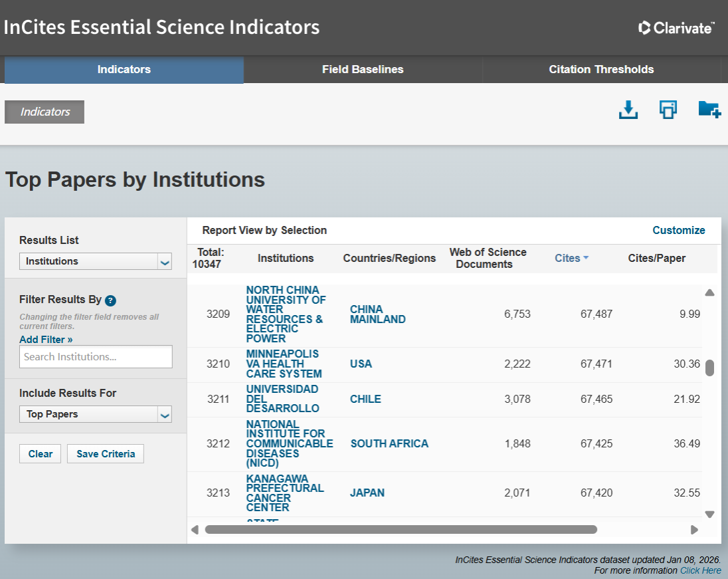Click the left horizontal scroll arrow
728x579 pixels.
195,530
